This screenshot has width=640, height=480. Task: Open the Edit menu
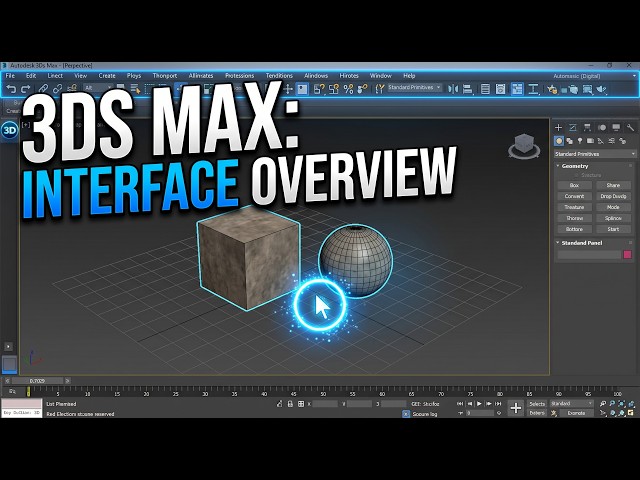coord(31,76)
